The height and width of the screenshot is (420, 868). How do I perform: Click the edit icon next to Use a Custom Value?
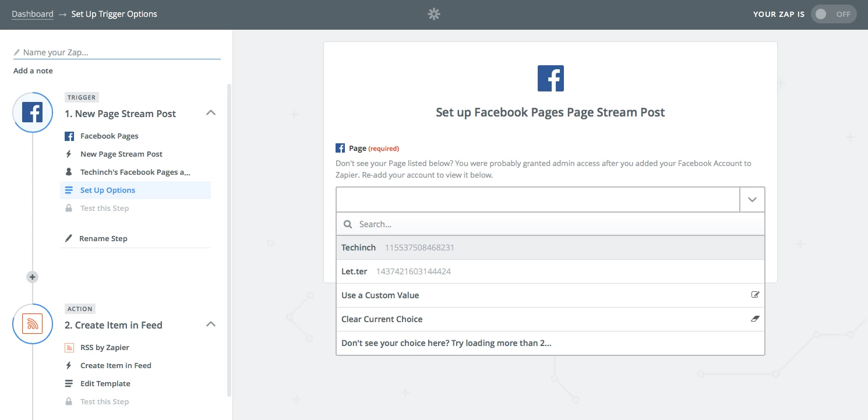[x=756, y=295]
